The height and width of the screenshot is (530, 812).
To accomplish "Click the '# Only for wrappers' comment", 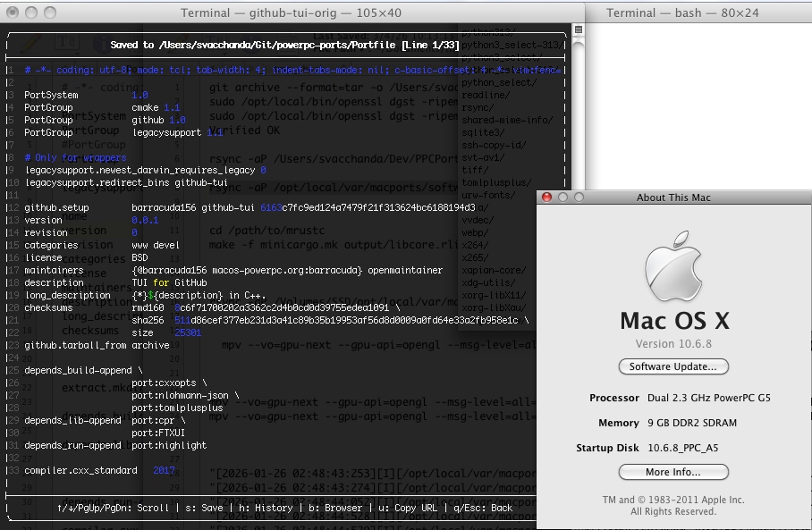I will point(75,157).
